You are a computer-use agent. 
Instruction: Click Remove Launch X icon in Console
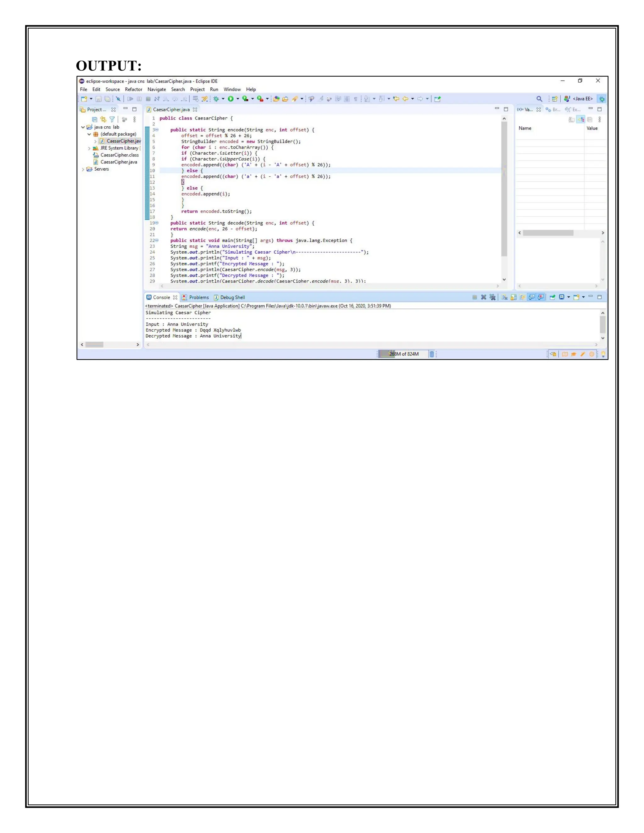(483, 297)
